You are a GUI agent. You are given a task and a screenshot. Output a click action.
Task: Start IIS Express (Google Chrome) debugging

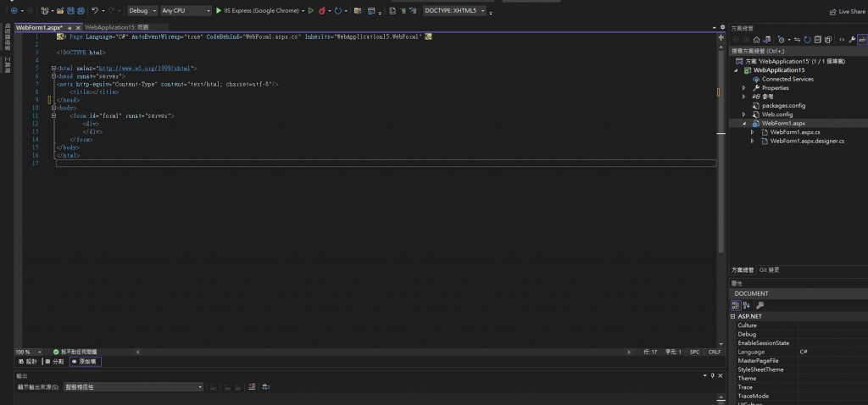(x=259, y=10)
